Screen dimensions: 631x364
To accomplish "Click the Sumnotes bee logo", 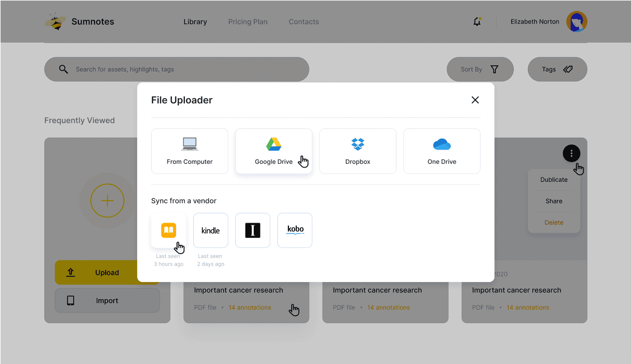I will click(x=55, y=22).
